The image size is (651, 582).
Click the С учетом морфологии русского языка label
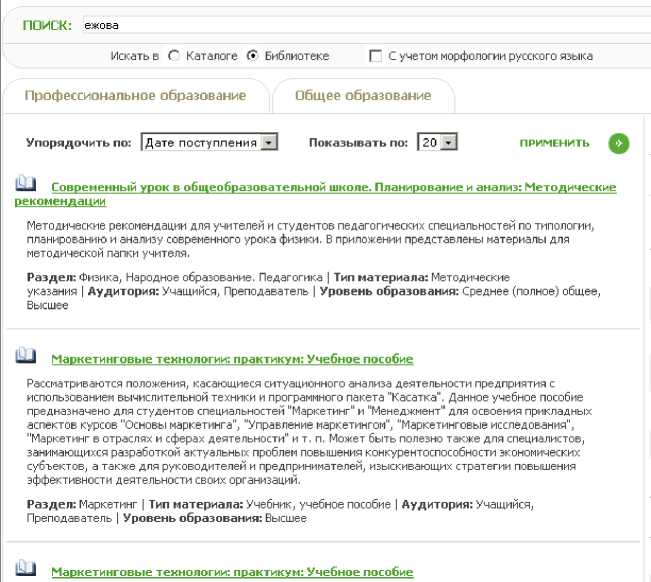coord(490,56)
